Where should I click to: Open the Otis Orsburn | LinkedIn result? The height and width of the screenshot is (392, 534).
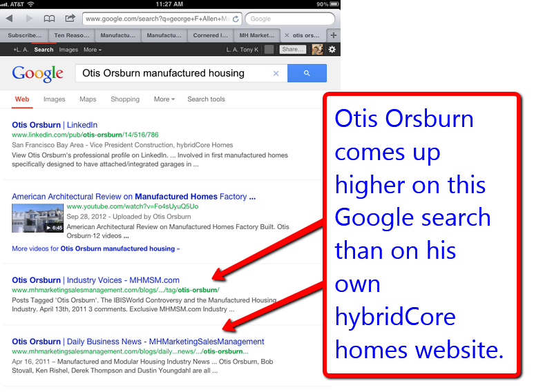click(x=55, y=125)
